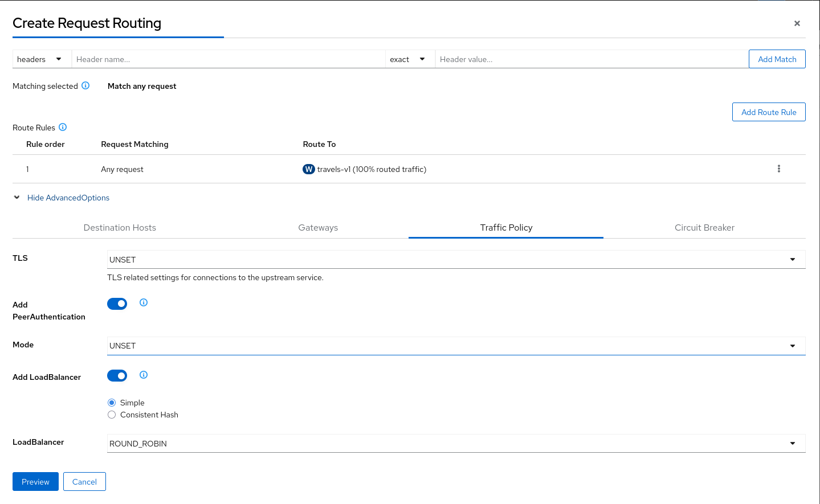The image size is (820, 504).
Task: Open kebab menu for travels-v1 route rule
Action: coord(778,169)
